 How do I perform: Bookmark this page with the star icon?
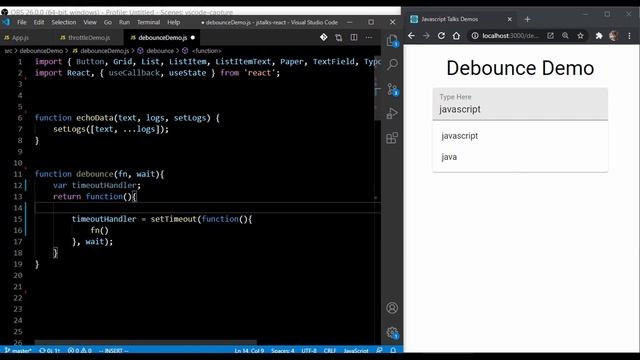click(x=580, y=36)
